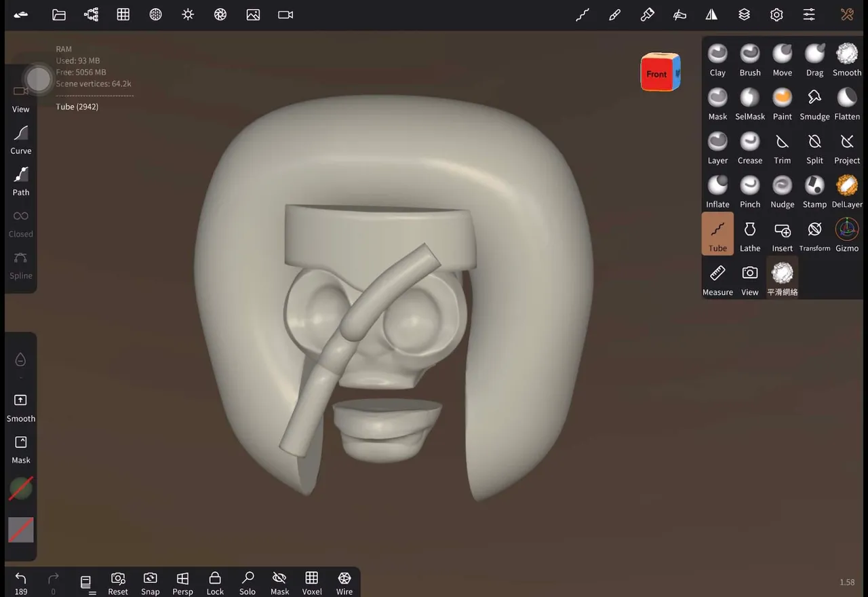Toggle the camera Lock

tap(215, 583)
